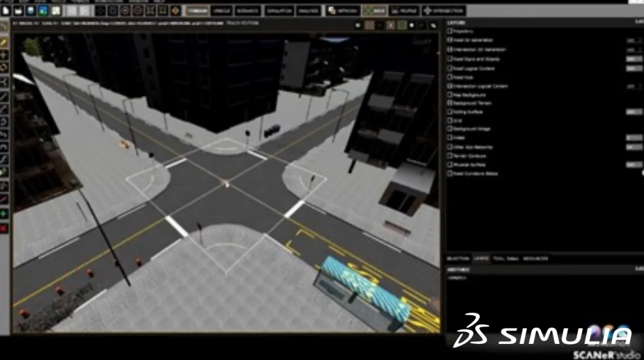Toggle the Map Background layer checkbox
The width and height of the screenshot is (644, 360).
[x=450, y=95]
